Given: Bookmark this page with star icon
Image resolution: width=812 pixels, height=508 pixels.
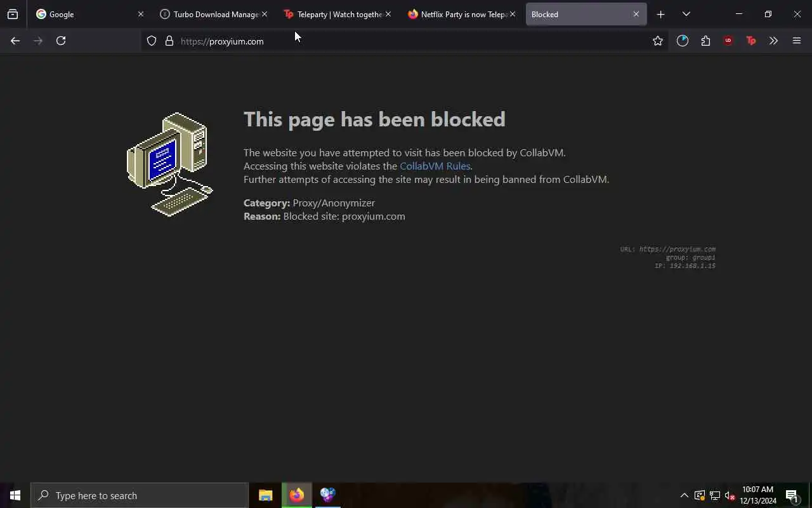Looking at the screenshot, I should tap(658, 41).
